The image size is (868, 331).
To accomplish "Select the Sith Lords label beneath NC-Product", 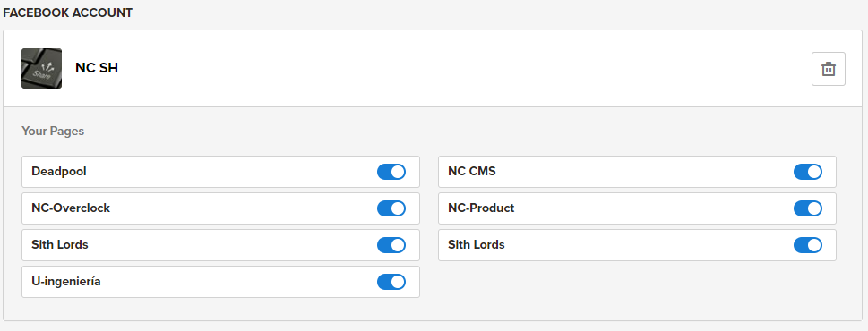I will coord(476,245).
